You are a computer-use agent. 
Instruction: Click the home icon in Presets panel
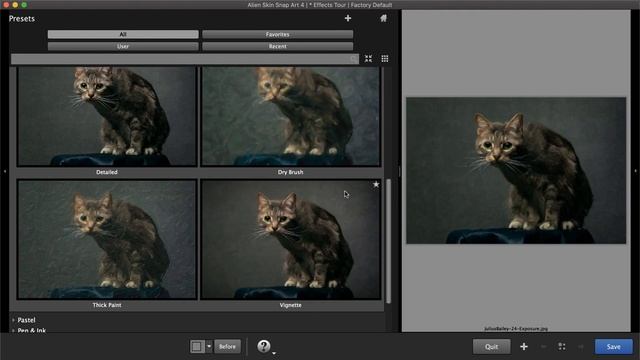click(383, 18)
